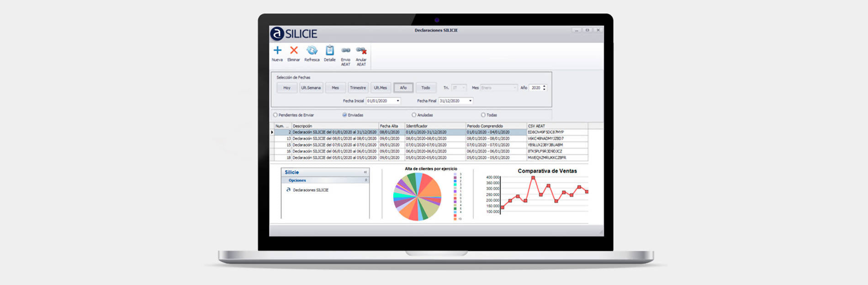Open the Detalle clipboard icon
868x285 pixels.
[329, 50]
